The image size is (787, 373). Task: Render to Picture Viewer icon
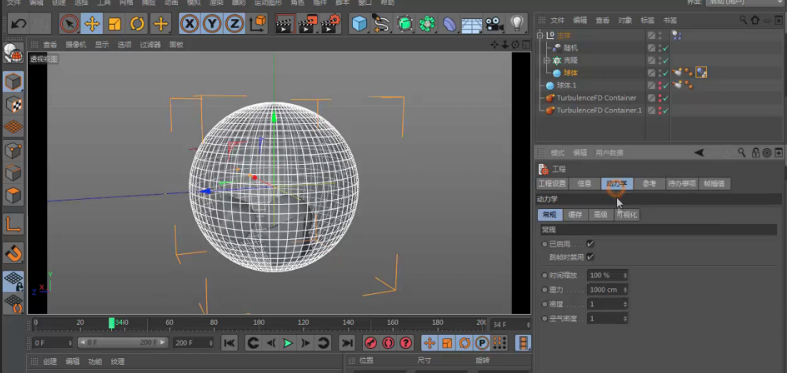pos(308,24)
